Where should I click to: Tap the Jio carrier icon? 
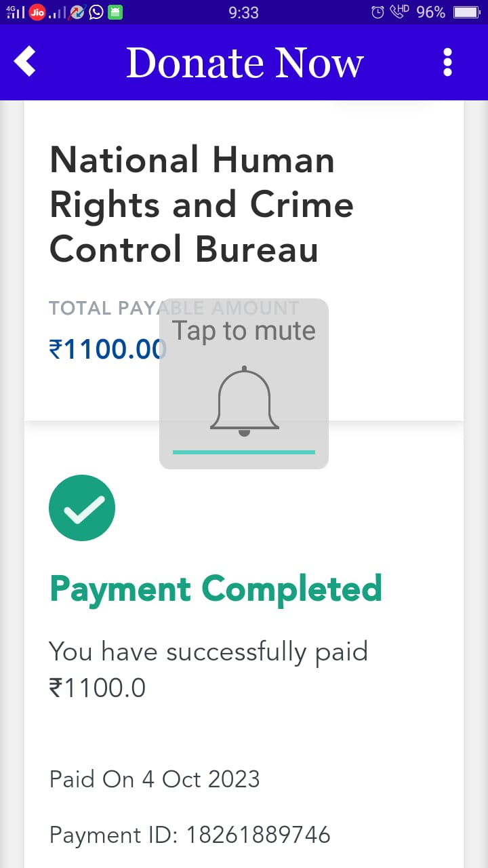37,12
